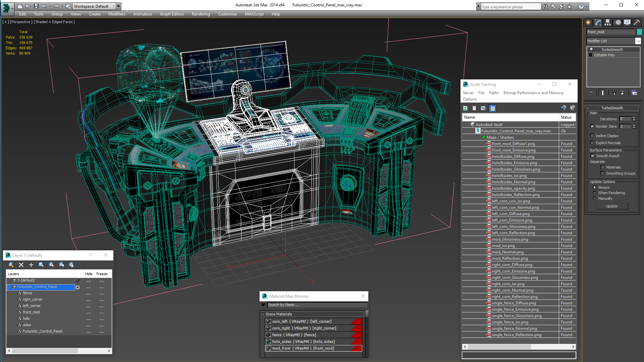Switch to the Hierarchy command panel tab

[x=608, y=22]
